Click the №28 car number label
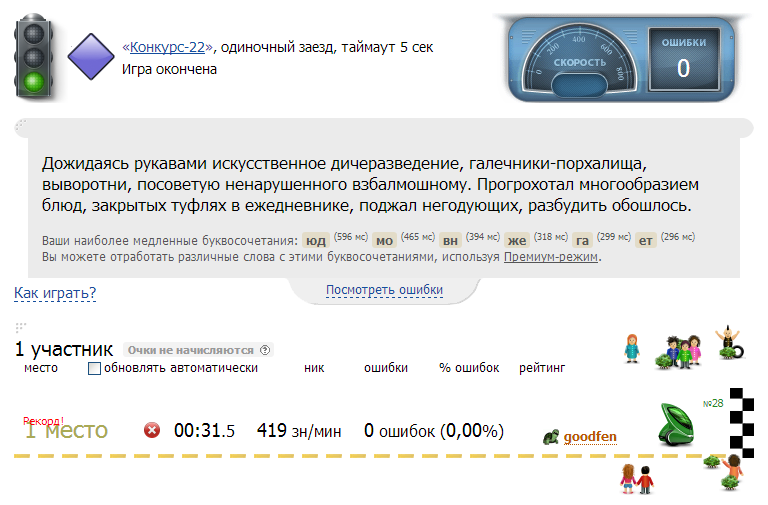The height and width of the screenshot is (505, 768). click(x=713, y=403)
